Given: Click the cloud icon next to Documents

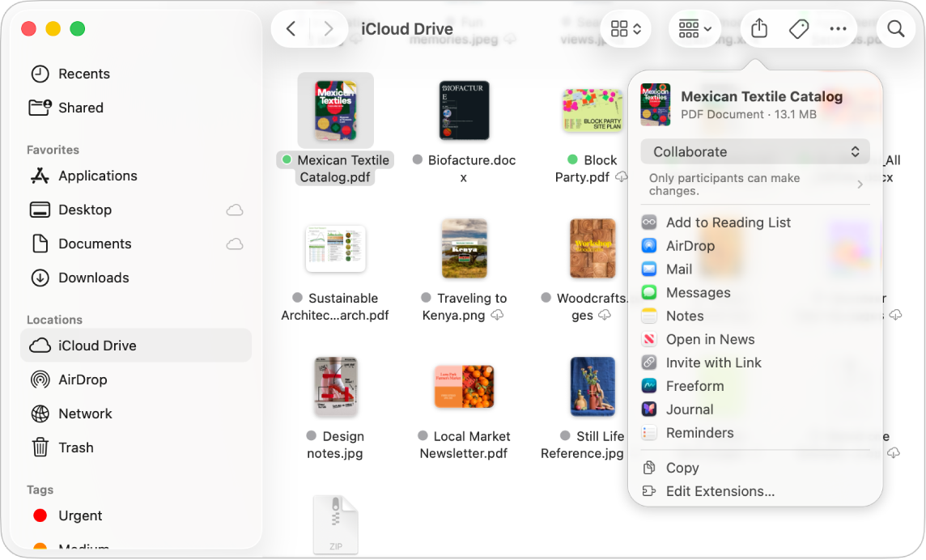Looking at the screenshot, I should [x=234, y=244].
